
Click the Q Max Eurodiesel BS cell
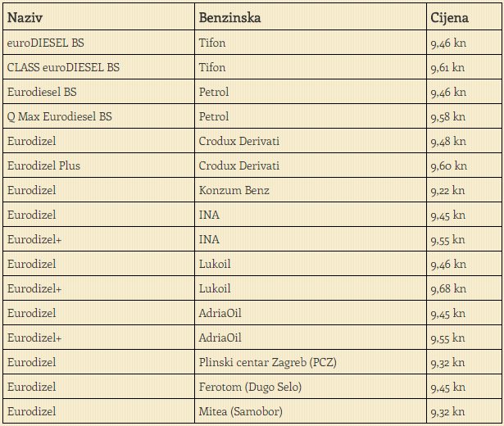pos(59,116)
